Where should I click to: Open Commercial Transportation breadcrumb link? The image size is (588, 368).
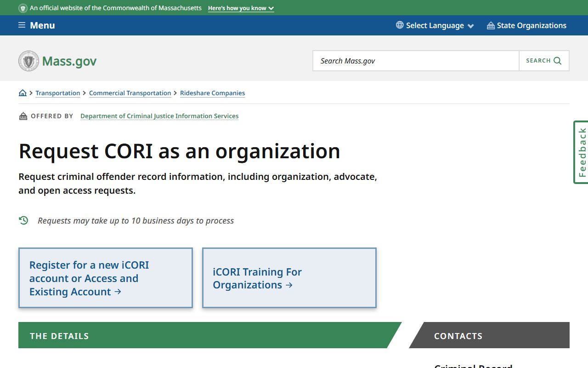coord(130,93)
